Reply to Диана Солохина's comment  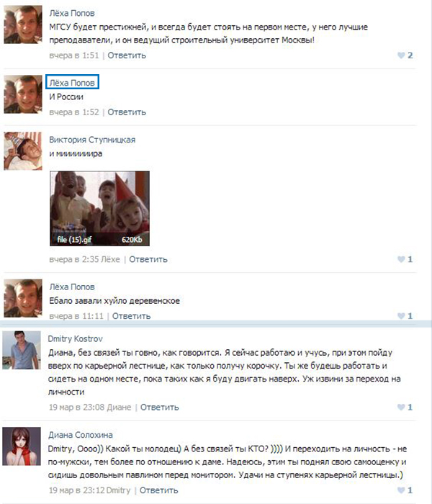[159, 490]
